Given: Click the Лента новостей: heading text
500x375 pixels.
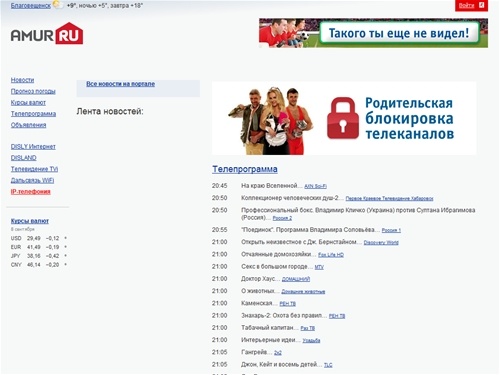Looking at the screenshot, I should [110, 111].
